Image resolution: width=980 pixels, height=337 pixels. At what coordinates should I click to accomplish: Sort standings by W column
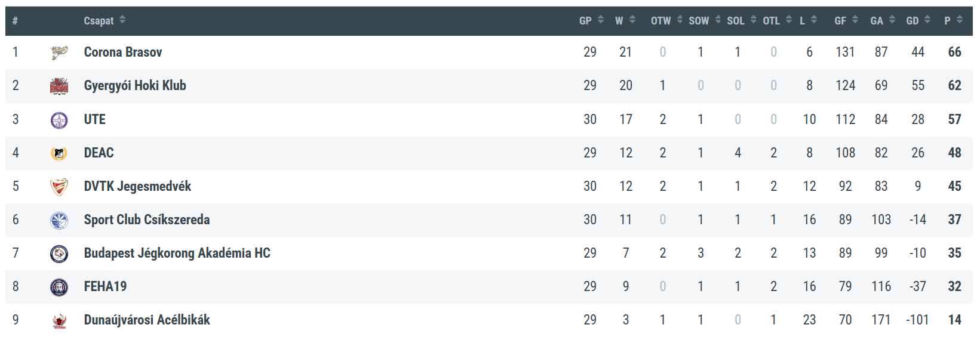[625, 21]
